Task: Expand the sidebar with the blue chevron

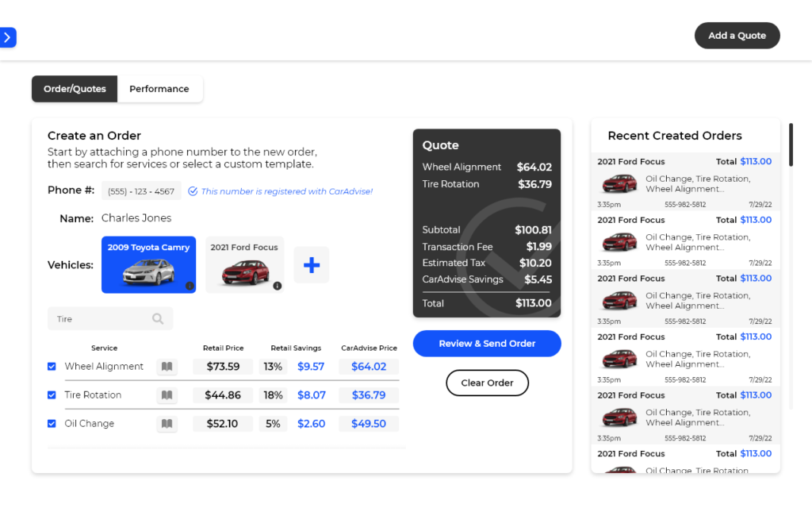Action: tap(7, 37)
